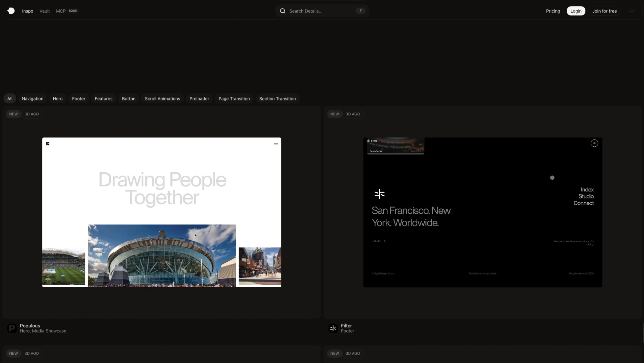Click the F shortcut badge in search
Screen dimensions: 644x363
click(360, 11)
